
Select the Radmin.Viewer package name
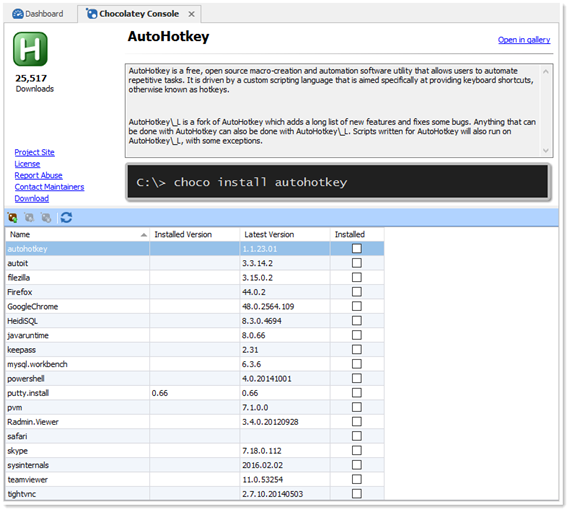pos(33,422)
